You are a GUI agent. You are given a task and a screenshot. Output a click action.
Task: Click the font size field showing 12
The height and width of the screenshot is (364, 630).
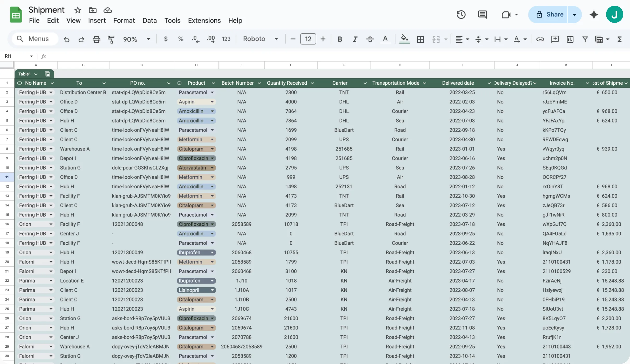click(308, 39)
